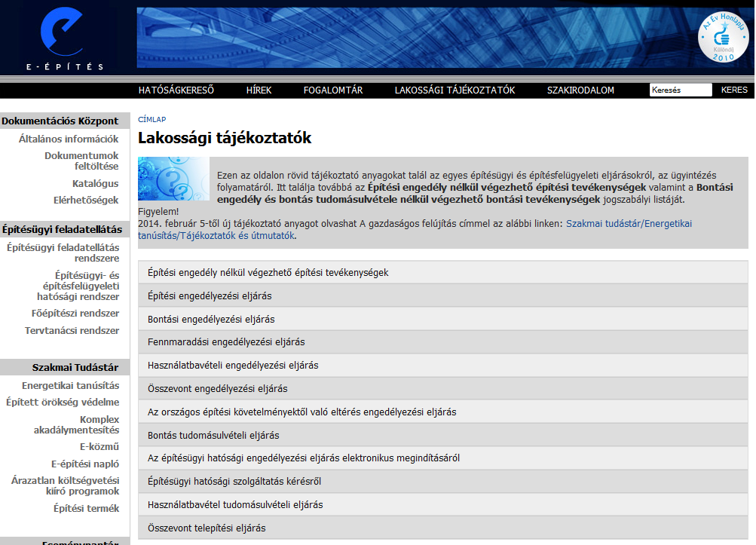
Task: Open the HATÓSÁGKERESŐ menu
Action: 176,90
